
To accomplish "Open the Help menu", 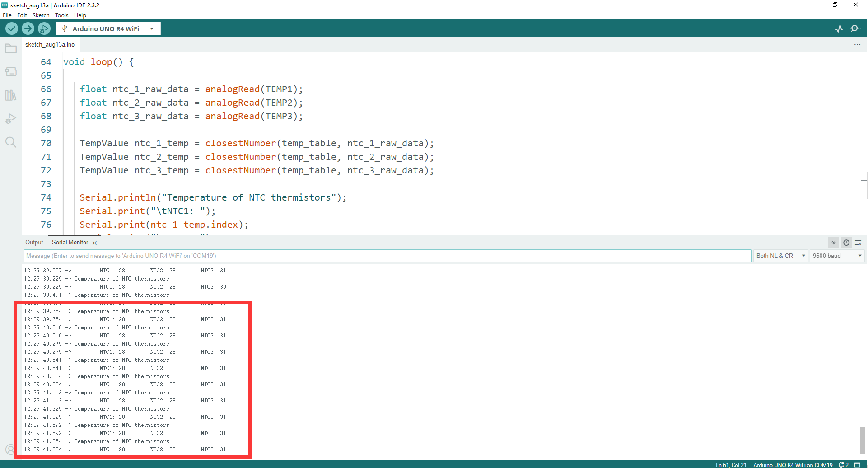I will tap(80, 15).
